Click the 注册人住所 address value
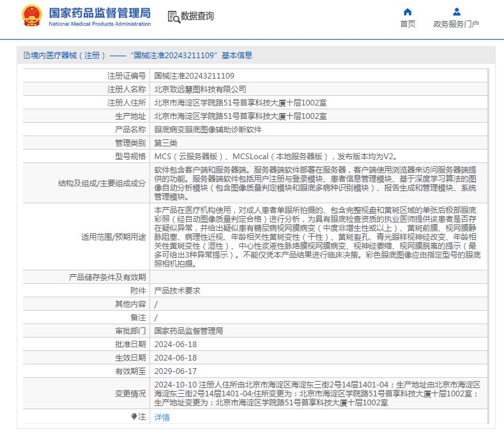The height and width of the screenshot is (436, 504). point(240,103)
